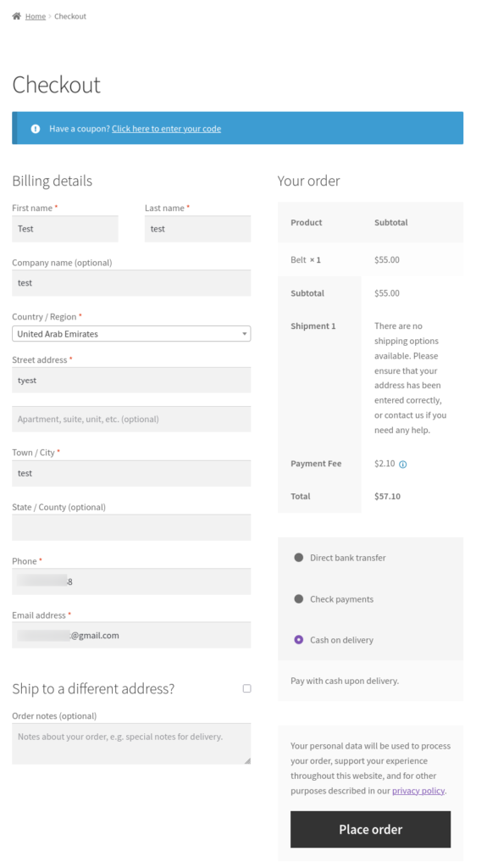
Task: Click the Company name field
Action: click(x=131, y=283)
